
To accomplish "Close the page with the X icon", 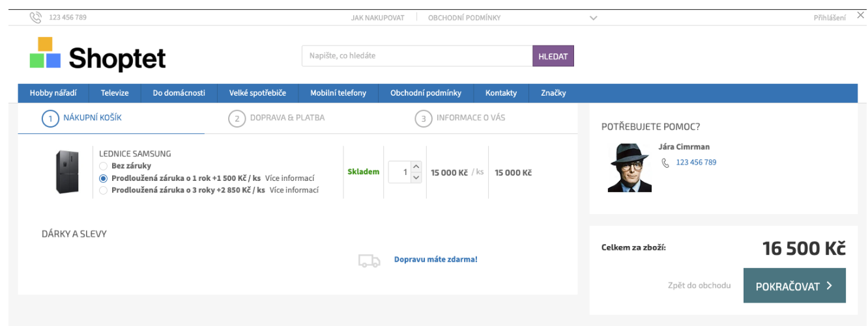I will point(860,16).
